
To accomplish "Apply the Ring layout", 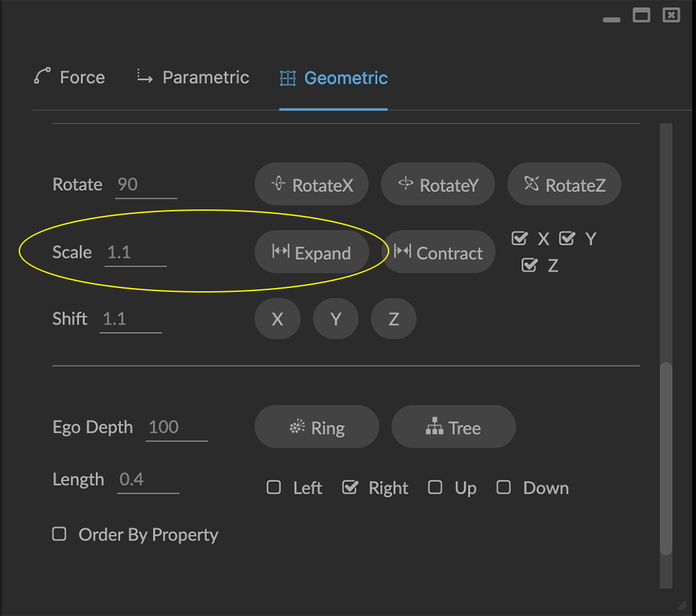I will pos(316,427).
